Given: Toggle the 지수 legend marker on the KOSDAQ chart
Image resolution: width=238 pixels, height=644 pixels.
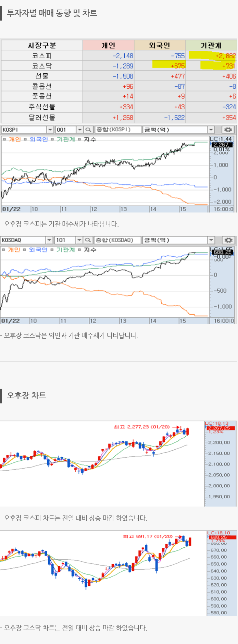Looking at the screenshot, I should (x=79, y=250).
